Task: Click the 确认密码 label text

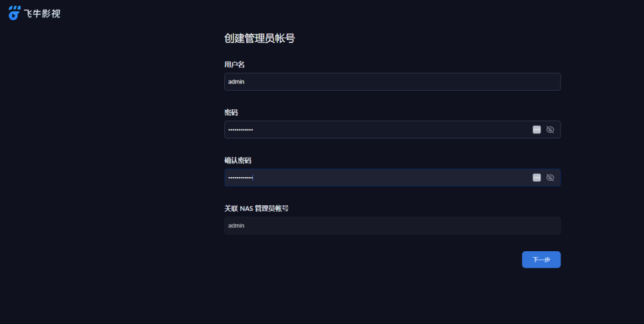Action: [x=238, y=161]
